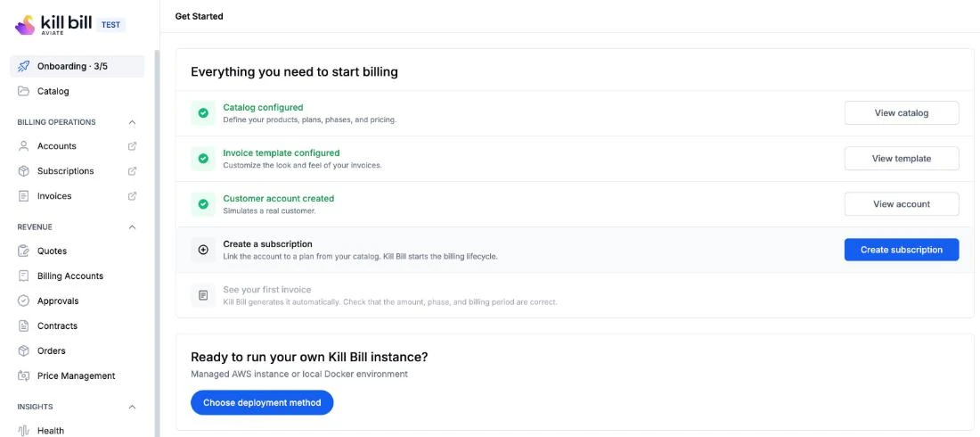Click the Invoice template configured heading
This screenshot has height=437, width=980.
[282, 153]
